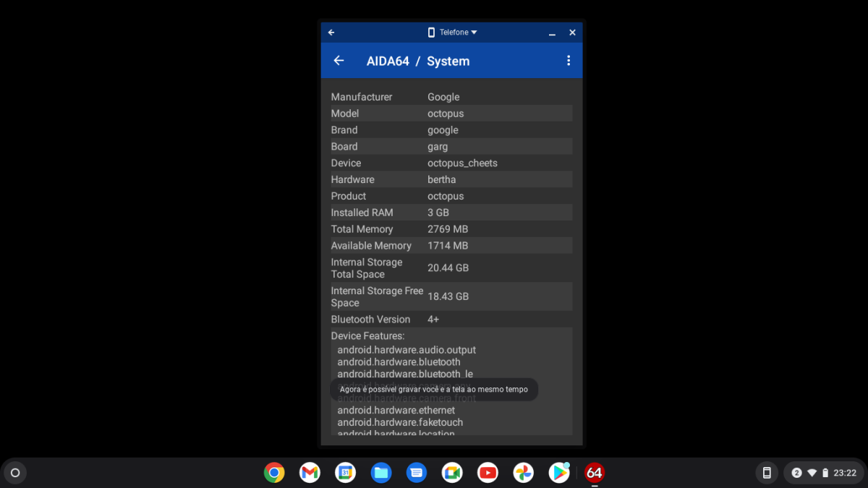Open Google Calendar from the shelf
The height and width of the screenshot is (488, 868).
pos(345,473)
